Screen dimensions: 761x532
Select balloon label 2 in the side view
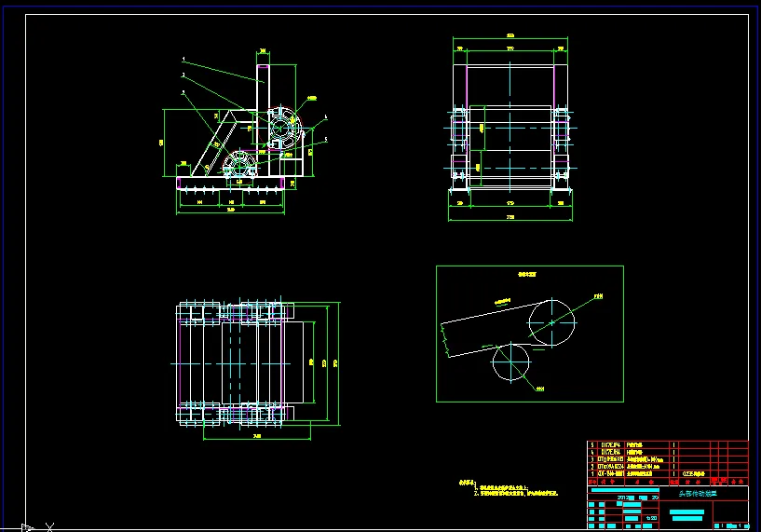pos(183,75)
